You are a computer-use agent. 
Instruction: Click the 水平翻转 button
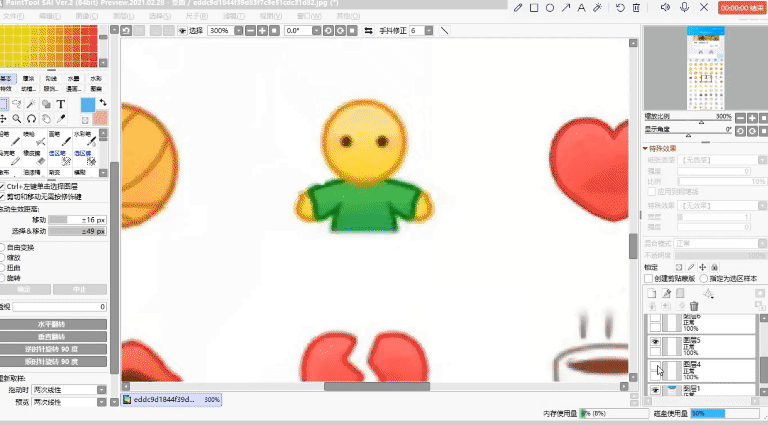point(52,324)
